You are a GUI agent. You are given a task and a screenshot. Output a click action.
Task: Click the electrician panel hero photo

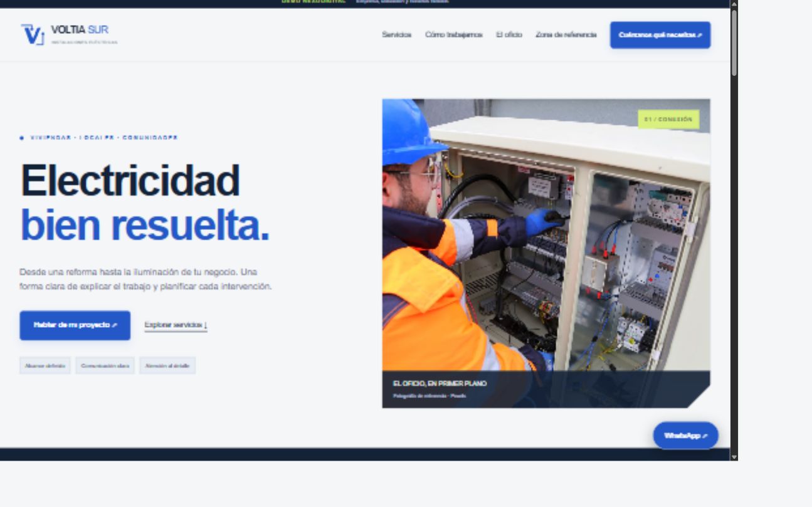pyautogui.click(x=546, y=253)
